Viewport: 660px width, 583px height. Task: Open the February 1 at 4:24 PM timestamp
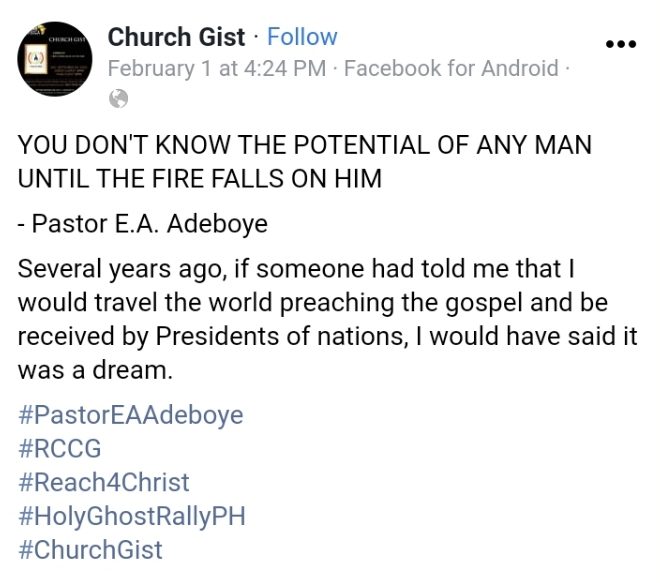[x=216, y=69]
